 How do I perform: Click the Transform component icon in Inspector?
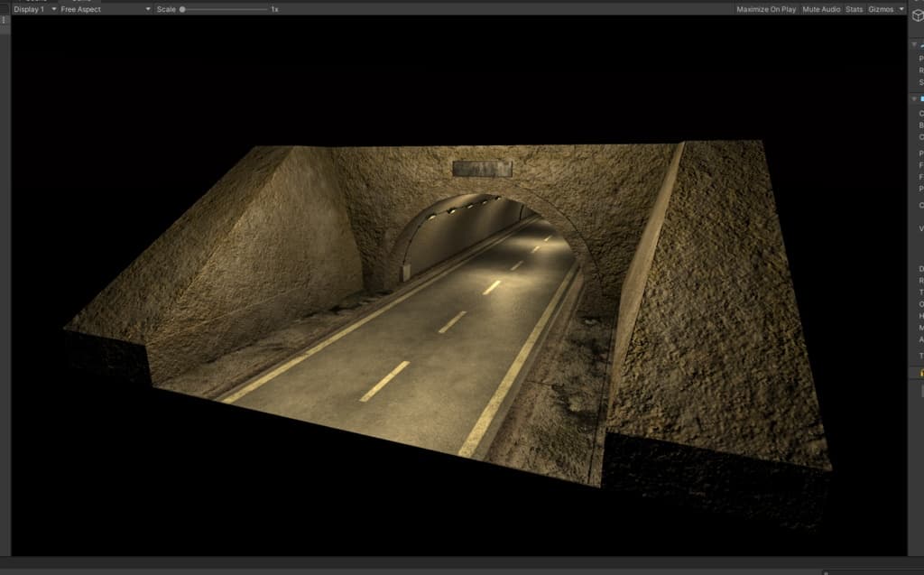pos(921,43)
